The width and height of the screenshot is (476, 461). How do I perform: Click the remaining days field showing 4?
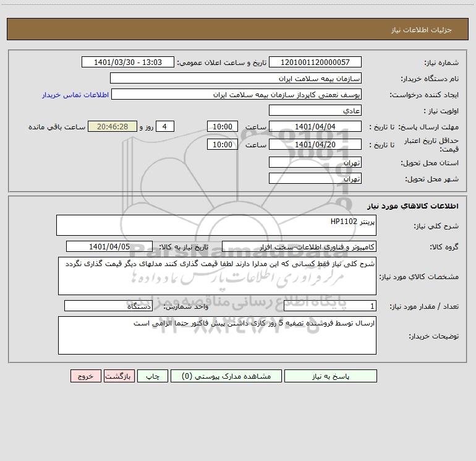pos(165,126)
